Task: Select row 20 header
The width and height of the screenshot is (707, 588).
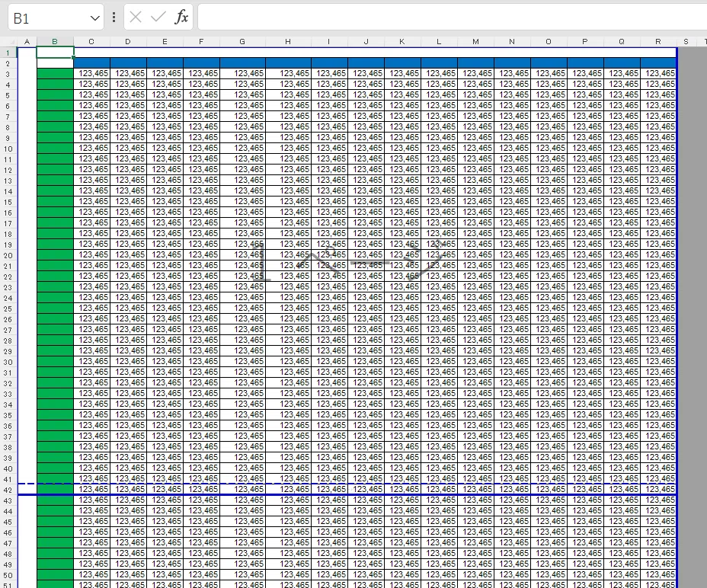Action: 8,256
